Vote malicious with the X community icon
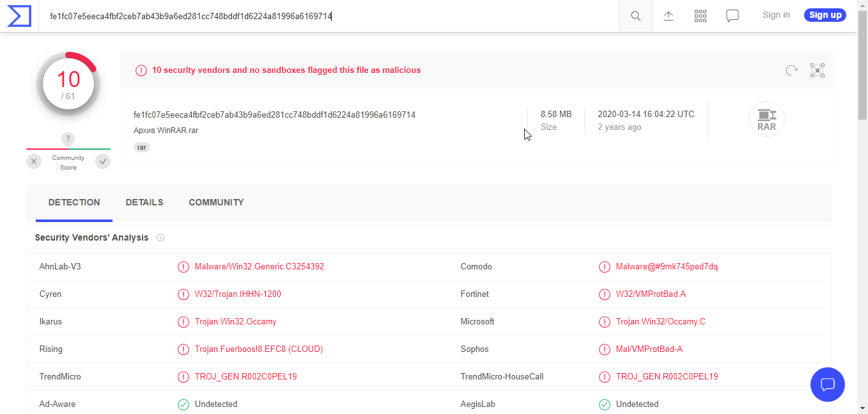The height and width of the screenshot is (414, 868). [34, 161]
